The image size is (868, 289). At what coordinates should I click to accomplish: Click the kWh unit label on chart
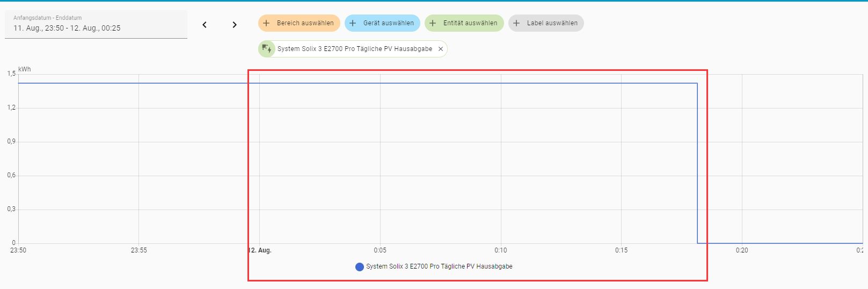(x=25, y=69)
